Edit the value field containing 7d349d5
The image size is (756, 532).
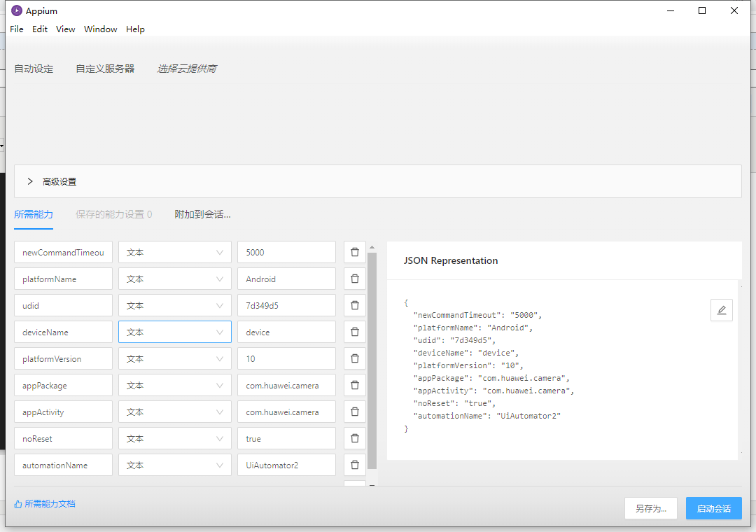tap(286, 305)
